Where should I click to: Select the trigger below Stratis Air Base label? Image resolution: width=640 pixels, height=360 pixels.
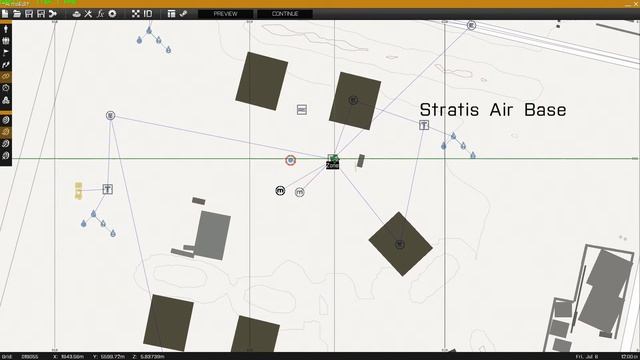424,125
